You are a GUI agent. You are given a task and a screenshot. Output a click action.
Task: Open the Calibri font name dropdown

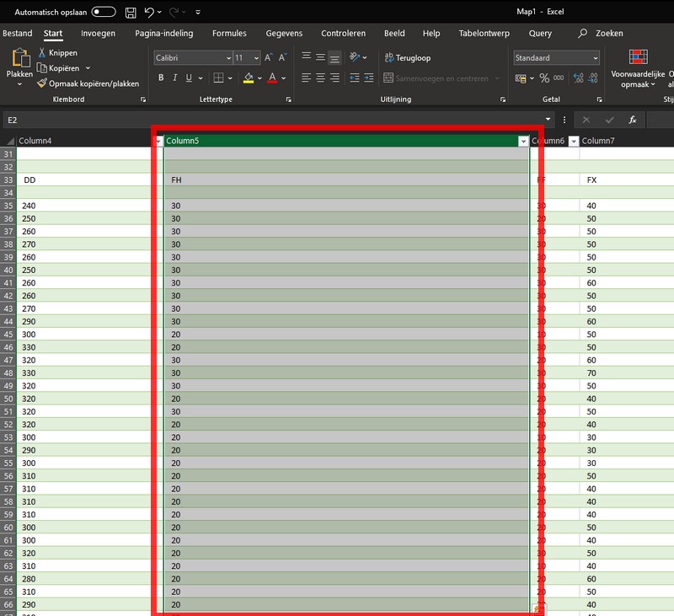[x=228, y=58]
